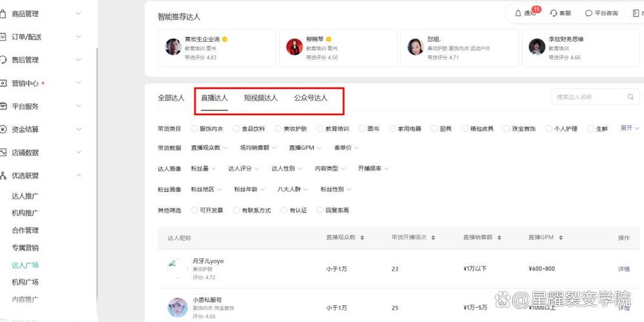This screenshot has width=644, height=322.
Task: Select 家用电器 category radio
Action: (393, 129)
